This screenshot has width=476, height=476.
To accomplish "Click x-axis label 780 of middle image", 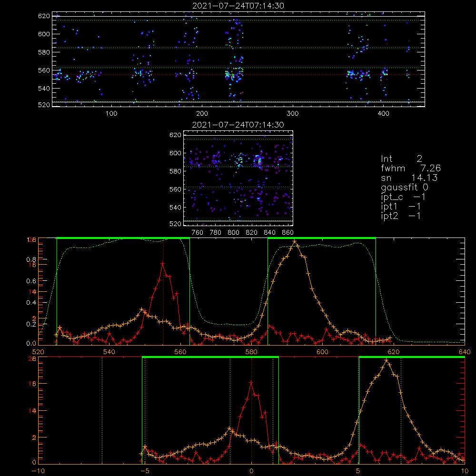I will click(x=216, y=233).
